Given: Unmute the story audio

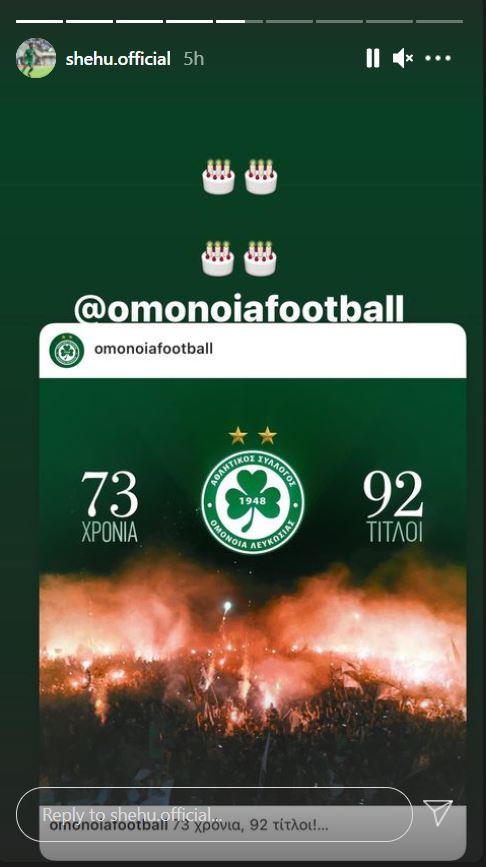Looking at the screenshot, I should pos(403,58).
